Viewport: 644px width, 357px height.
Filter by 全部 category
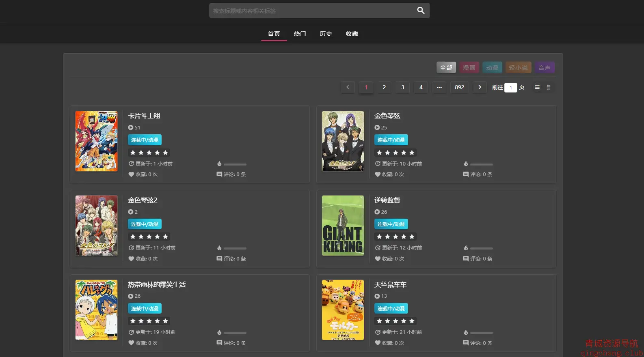(446, 68)
